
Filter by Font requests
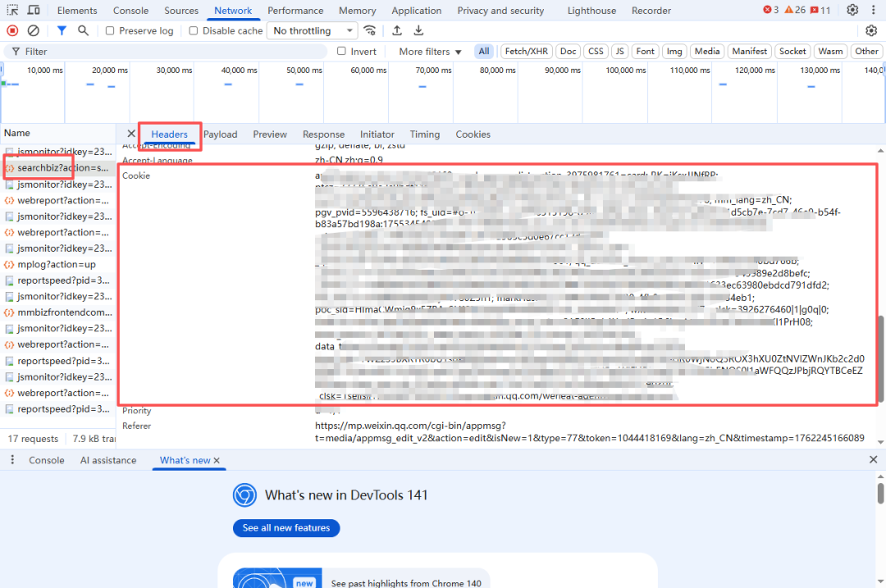tap(646, 51)
